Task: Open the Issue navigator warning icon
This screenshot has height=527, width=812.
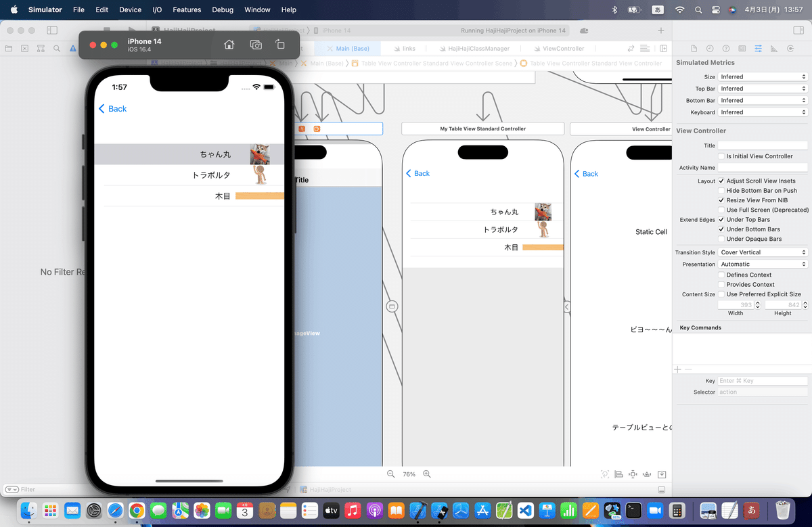Action: (x=73, y=49)
